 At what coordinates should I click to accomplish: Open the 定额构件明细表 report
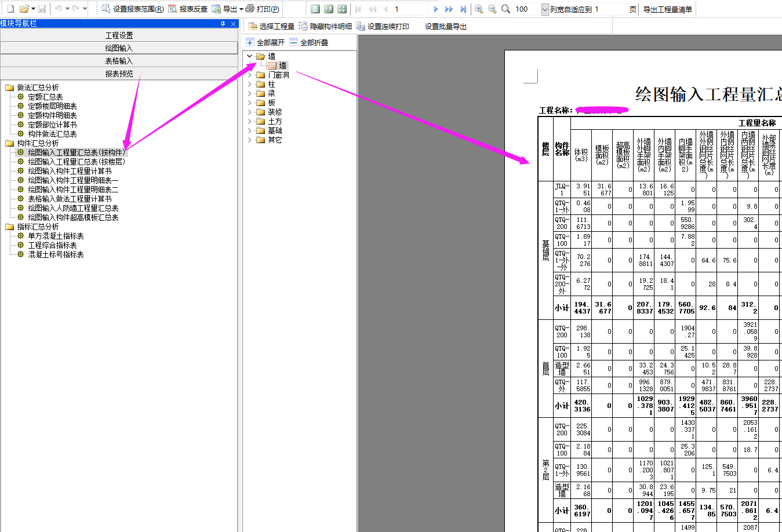(x=52, y=115)
